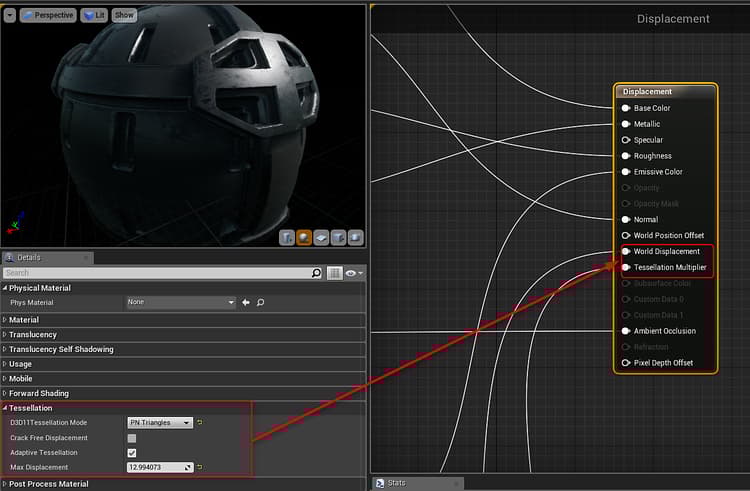Expand the Translucency section

(32, 334)
